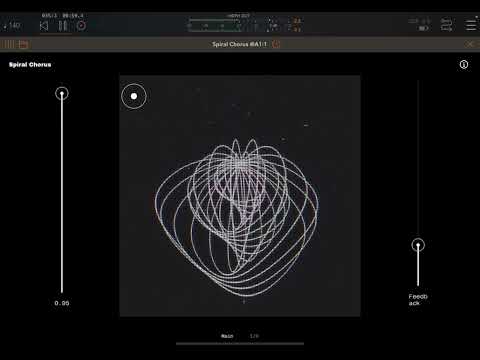Open the Spiral Chorus info icon
Image resolution: width=480 pixels, height=360 pixels.
[x=464, y=65]
